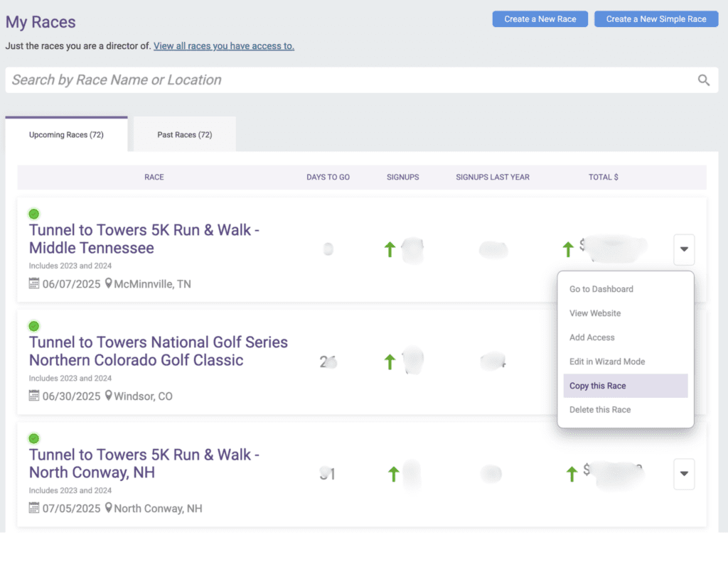Click the SIGNUPS LAST YEAR column header
Screen dimensions: 728x564
tap(493, 177)
